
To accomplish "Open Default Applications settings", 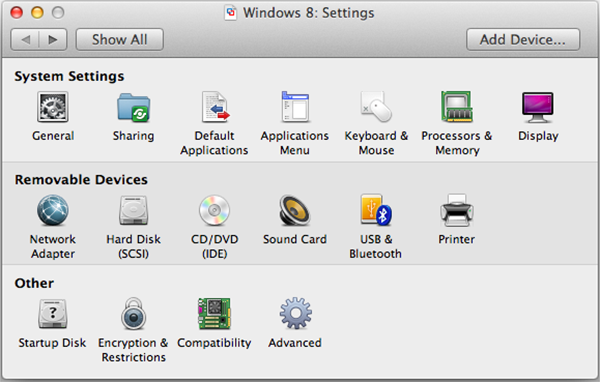I will (215, 107).
